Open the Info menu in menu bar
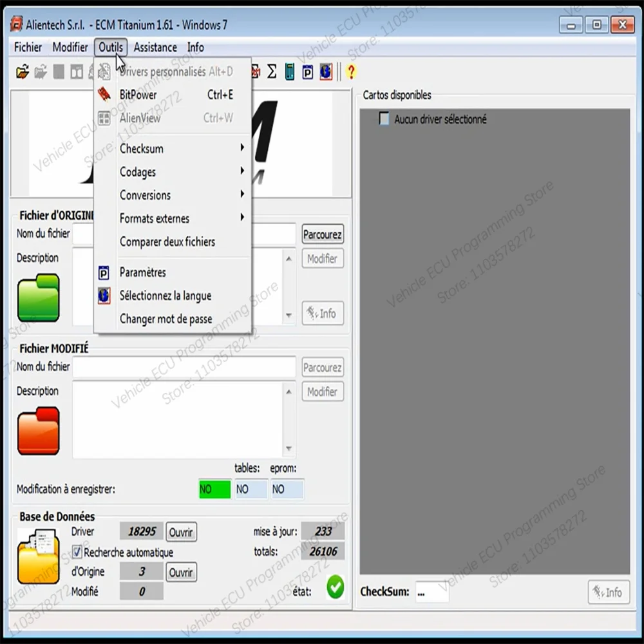This screenshot has width=644, height=644. pos(196,47)
